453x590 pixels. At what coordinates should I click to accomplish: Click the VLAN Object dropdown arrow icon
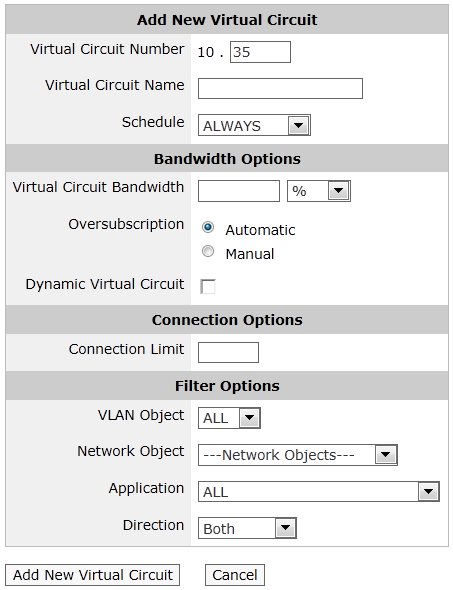[249, 418]
